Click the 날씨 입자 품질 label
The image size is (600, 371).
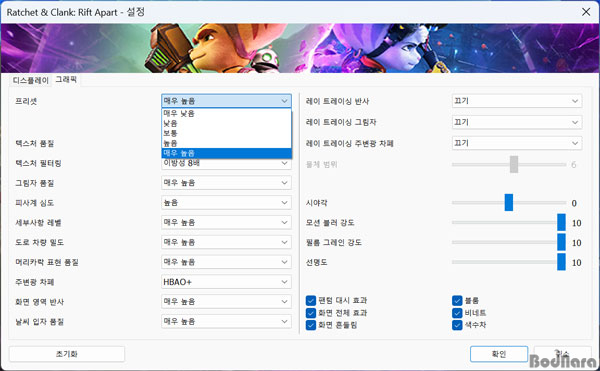click(x=39, y=322)
